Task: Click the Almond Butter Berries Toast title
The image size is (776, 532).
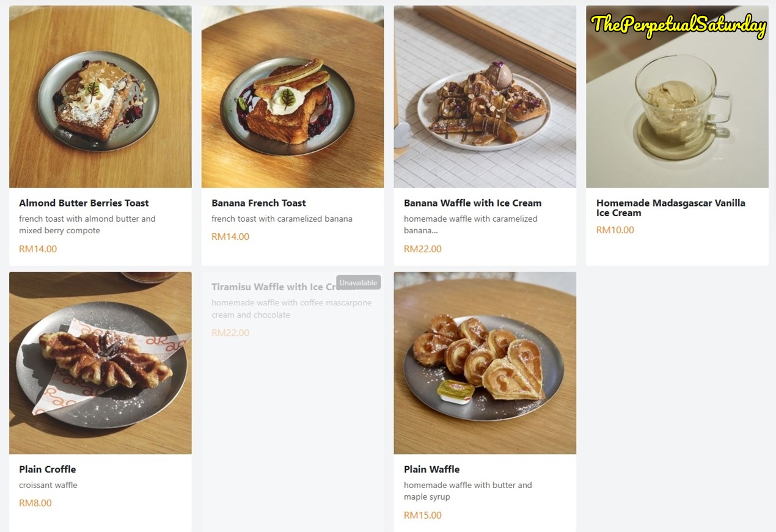Action: (x=84, y=203)
